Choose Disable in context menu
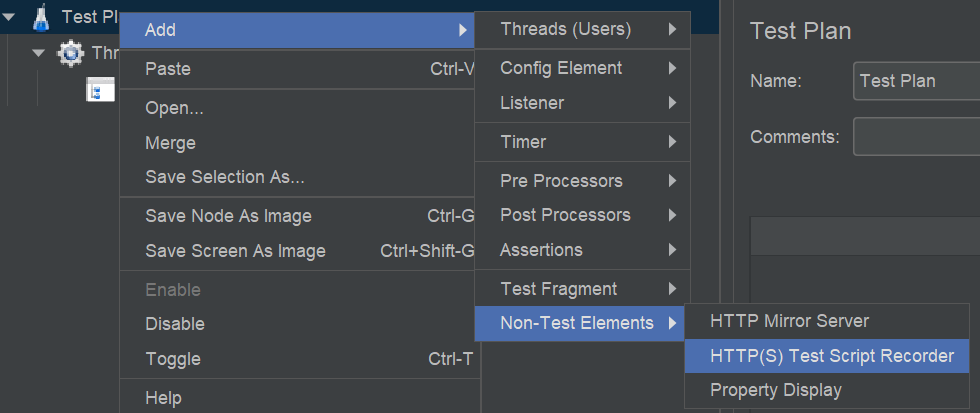This screenshot has width=980, height=413. click(x=175, y=324)
